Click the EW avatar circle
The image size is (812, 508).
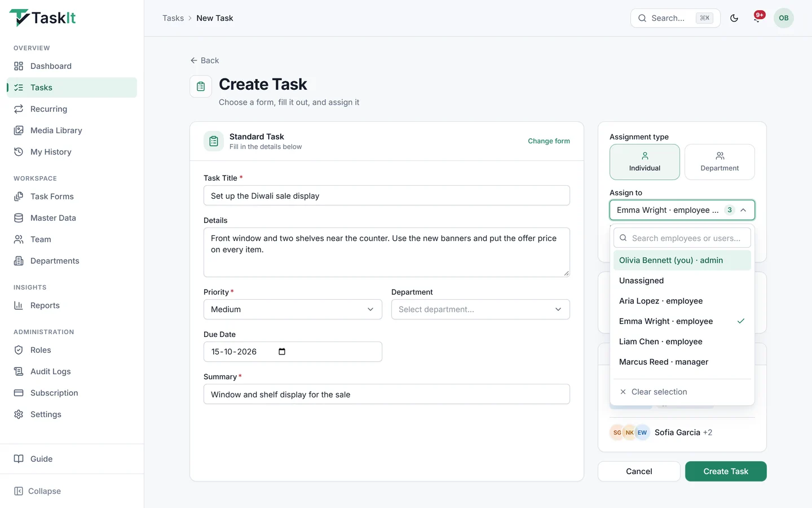pyautogui.click(x=642, y=432)
